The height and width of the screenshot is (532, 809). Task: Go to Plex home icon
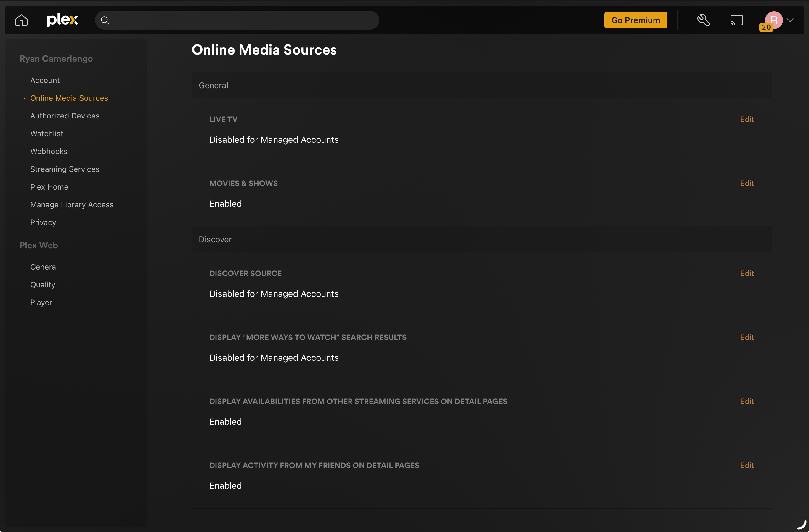pyautogui.click(x=21, y=20)
